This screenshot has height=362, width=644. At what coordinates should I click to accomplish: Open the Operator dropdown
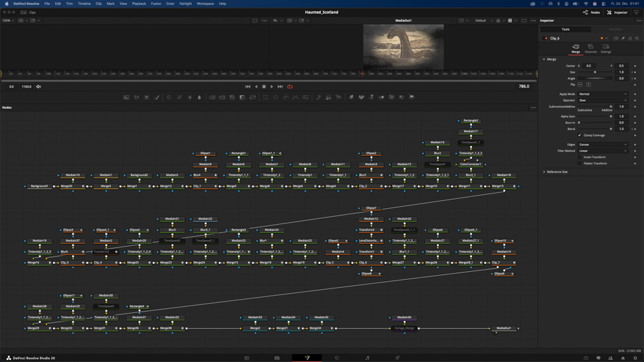pyautogui.click(x=603, y=100)
